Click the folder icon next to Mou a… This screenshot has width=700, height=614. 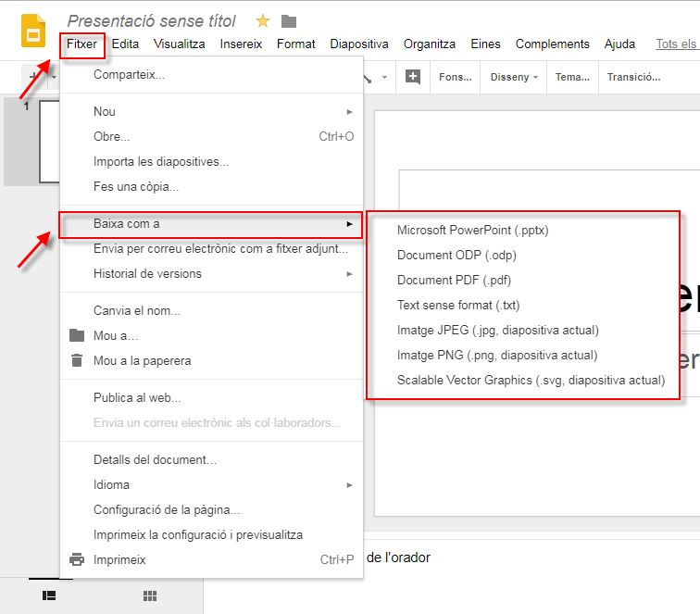click(x=77, y=335)
